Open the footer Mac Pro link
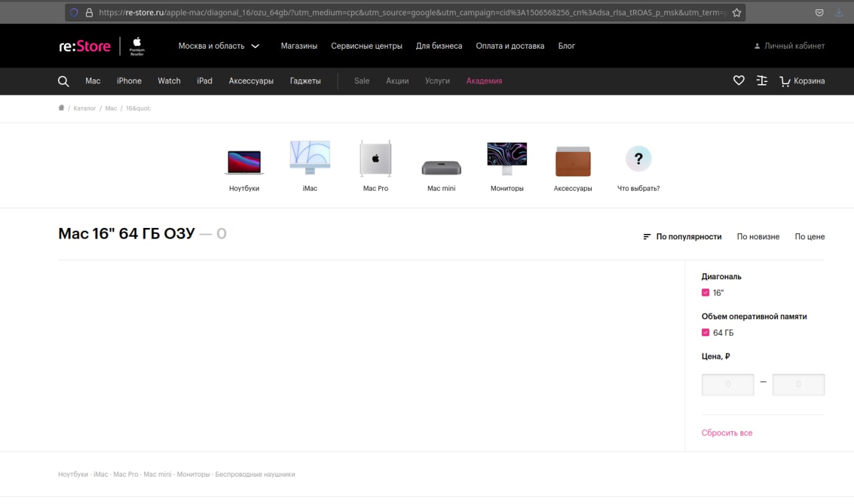The height and width of the screenshot is (504, 854). (125, 475)
